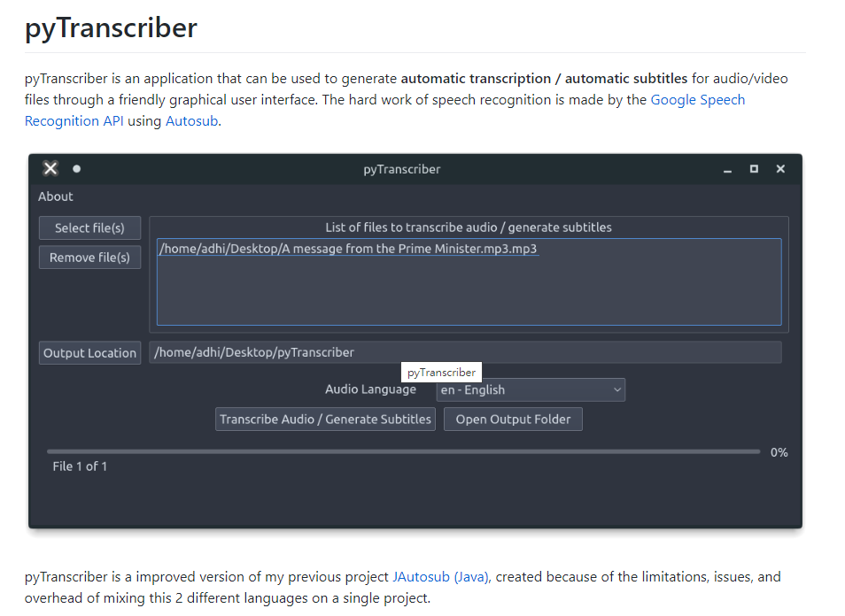Open the JAutosub (Java) project link
This screenshot has height=616, width=845.
pyautogui.click(x=440, y=577)
